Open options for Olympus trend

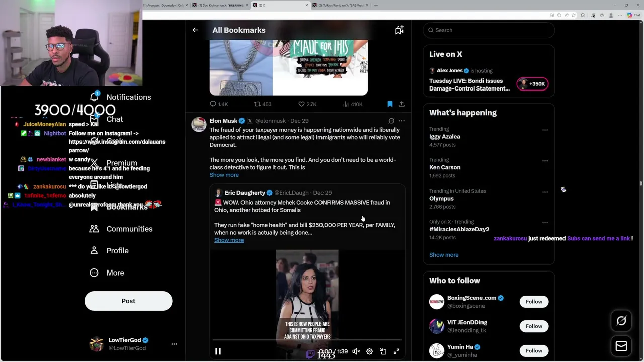[x=545, y=192]
